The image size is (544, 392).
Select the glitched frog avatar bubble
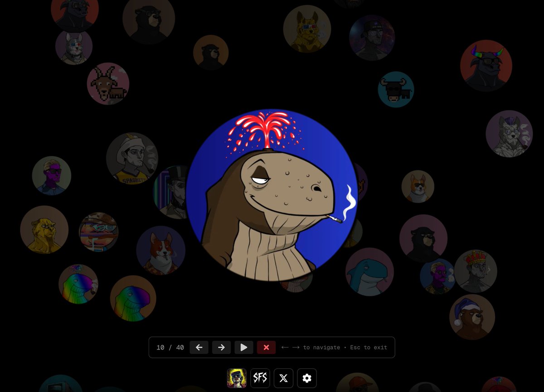(99, 232)
